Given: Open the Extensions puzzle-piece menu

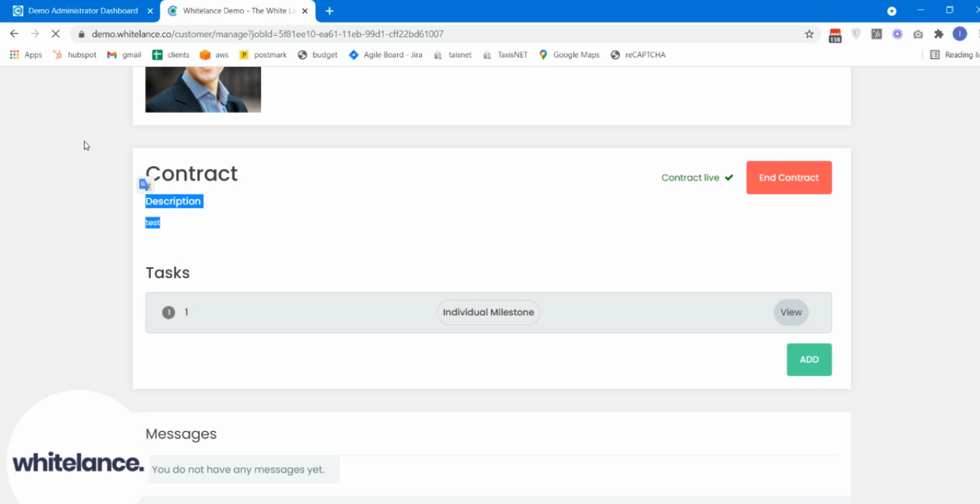Looking at the screenshot, I should 938,34.
